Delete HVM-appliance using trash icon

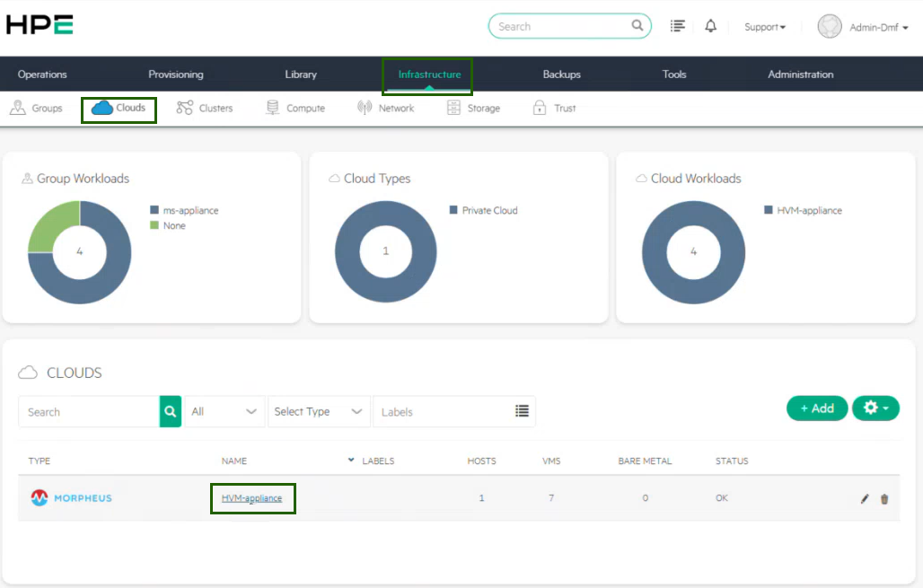point(884,499)
